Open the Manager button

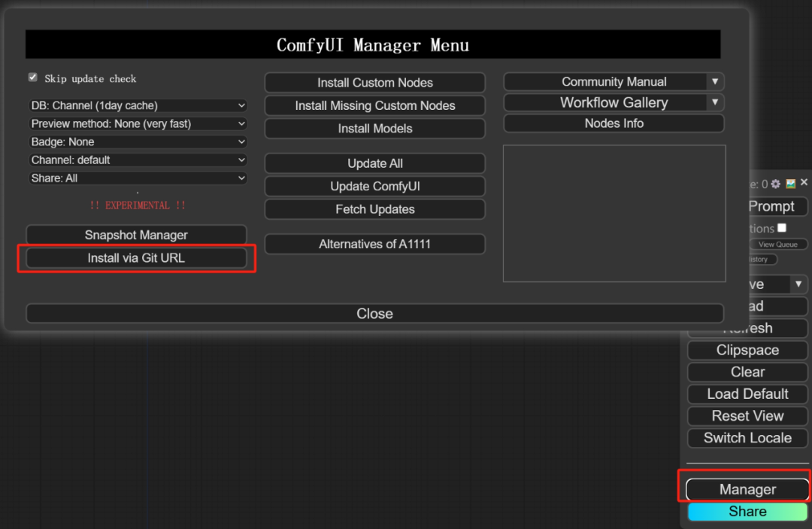click(x=747, y=489)
